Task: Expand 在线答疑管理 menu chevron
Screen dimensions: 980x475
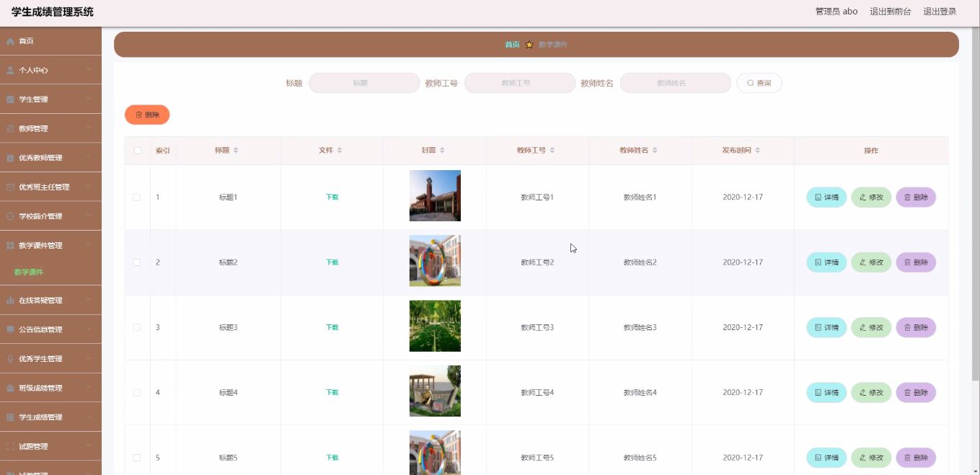Action: click(x=88, y=301)
